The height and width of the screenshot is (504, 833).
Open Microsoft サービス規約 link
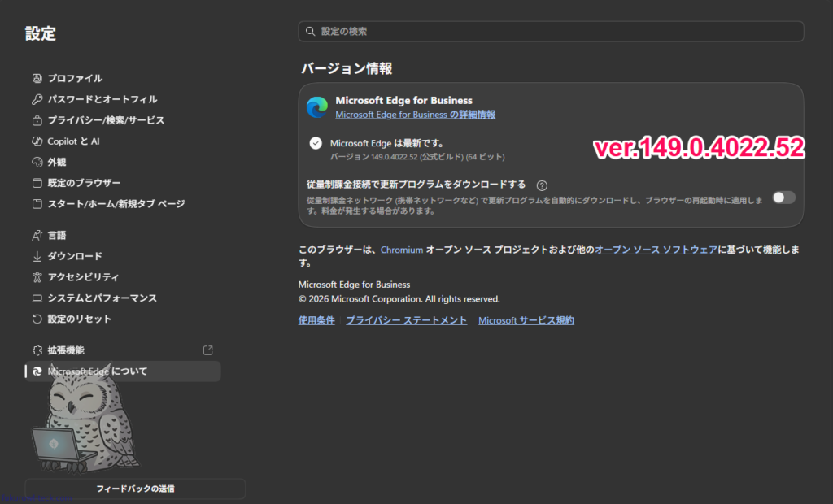click(526, 321)
